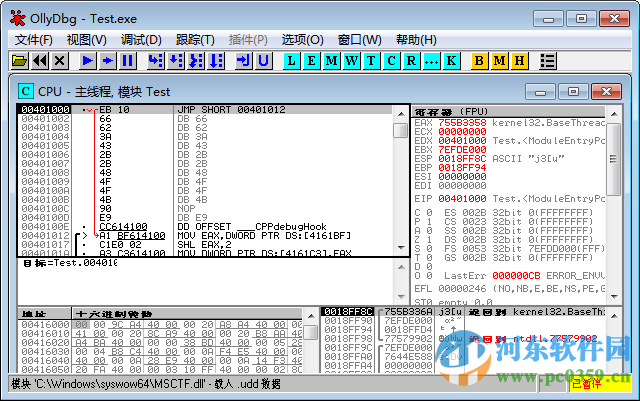Click scroll thumb in registers pane
640x401 pixels.
pos(613,159)
